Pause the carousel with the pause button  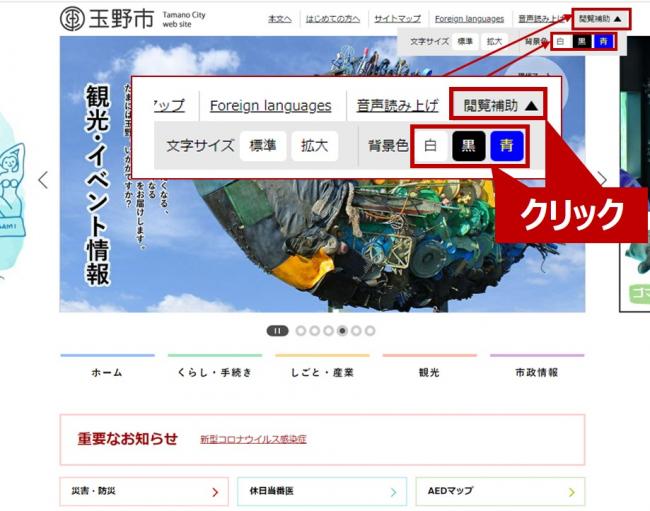point(277,331)
